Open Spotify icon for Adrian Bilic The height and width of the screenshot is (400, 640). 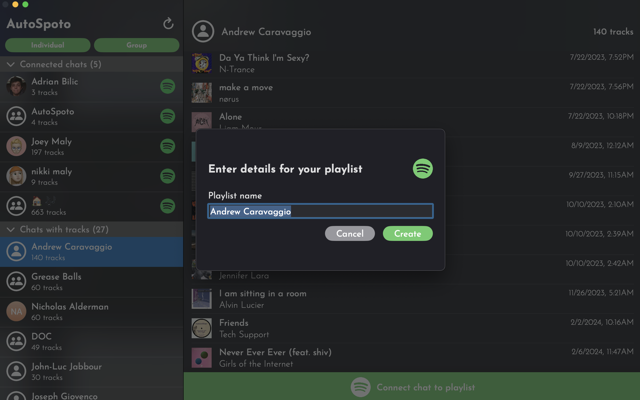point(167,86)
